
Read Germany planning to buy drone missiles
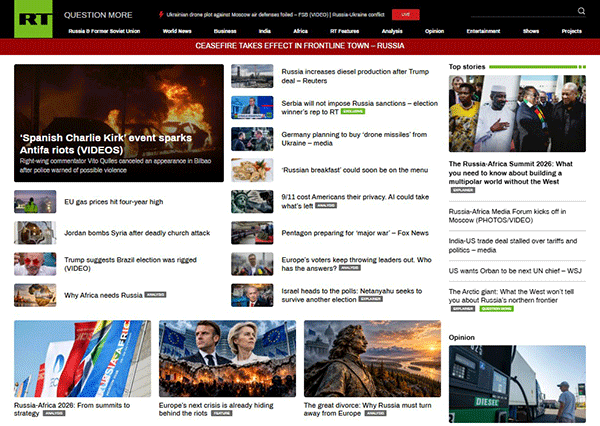coord(354,139)
